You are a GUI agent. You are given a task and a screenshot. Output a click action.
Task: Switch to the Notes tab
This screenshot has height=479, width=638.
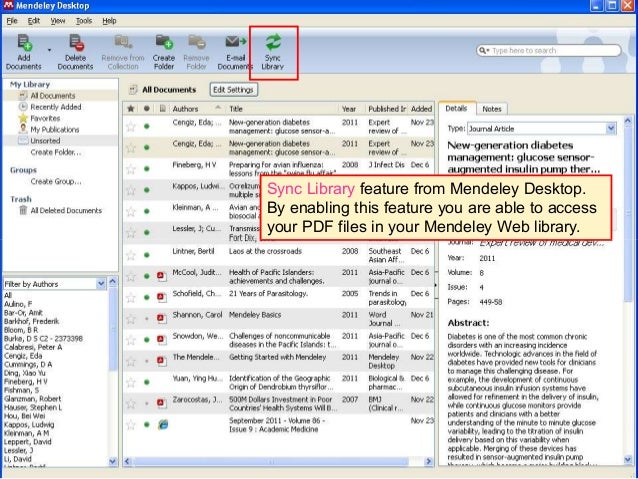(492, 109)
